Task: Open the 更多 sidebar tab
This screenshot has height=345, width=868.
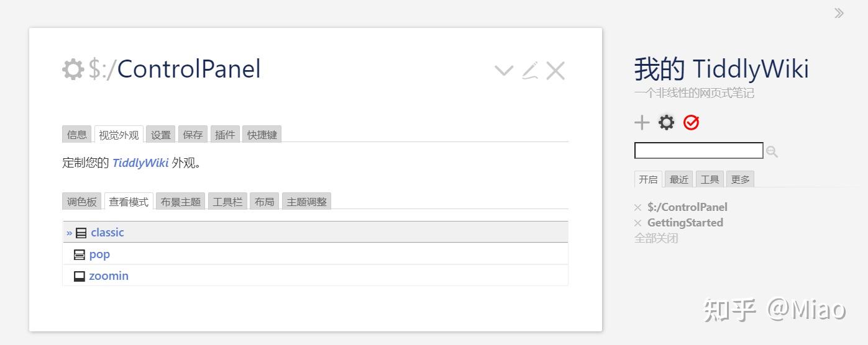Action: pyautogui.click(x=741, y=179)
